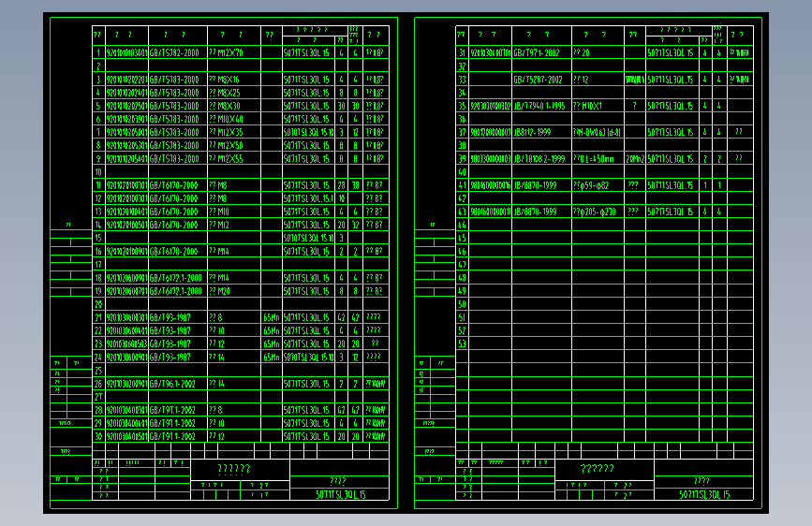The width and height of the screenshot is (812, 526).
Task: Click the title block number on right sheet
Action: click(x=704, y=495)
